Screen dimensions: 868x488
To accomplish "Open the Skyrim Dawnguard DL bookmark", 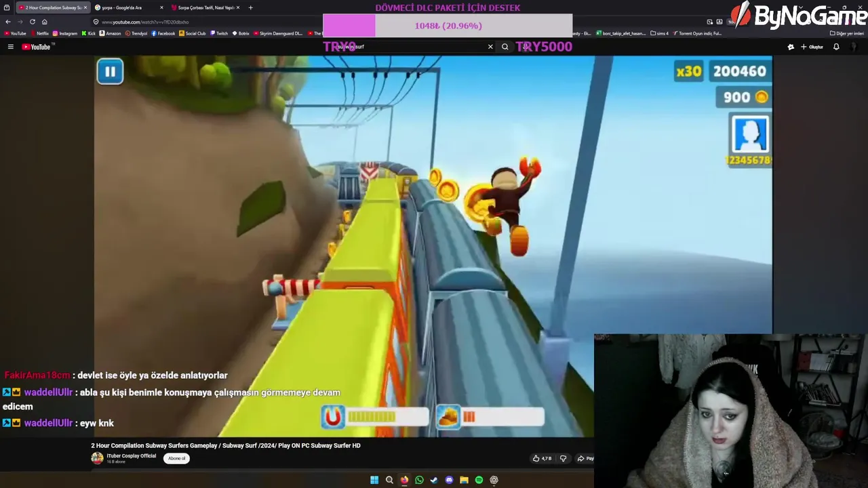I will (x=278, y=33).
